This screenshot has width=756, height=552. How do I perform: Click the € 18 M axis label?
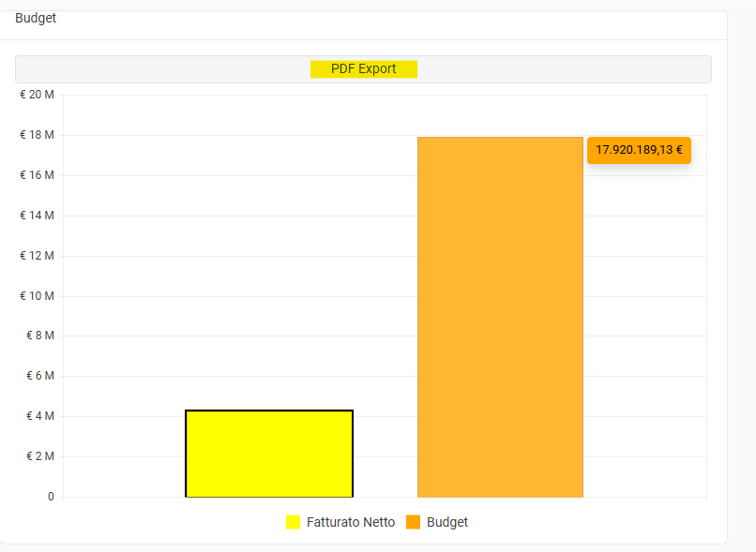(x=37, y=135)
